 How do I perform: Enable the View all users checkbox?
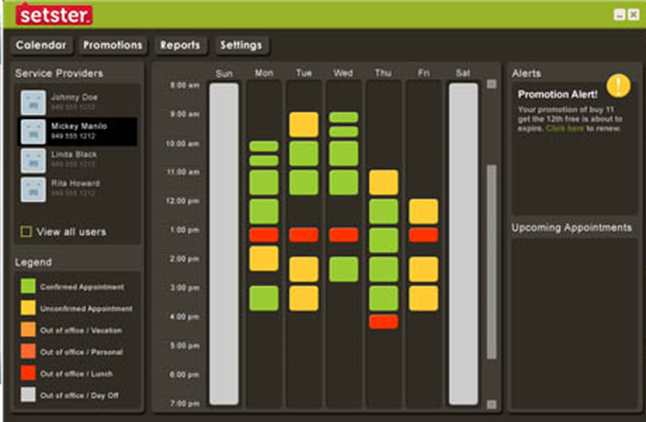click(x=26, y=232)
